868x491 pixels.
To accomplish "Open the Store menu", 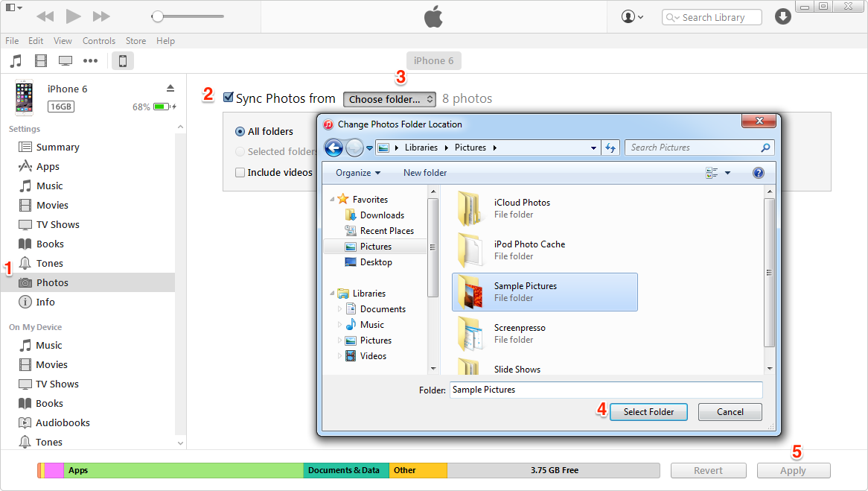I will point(135,41).
